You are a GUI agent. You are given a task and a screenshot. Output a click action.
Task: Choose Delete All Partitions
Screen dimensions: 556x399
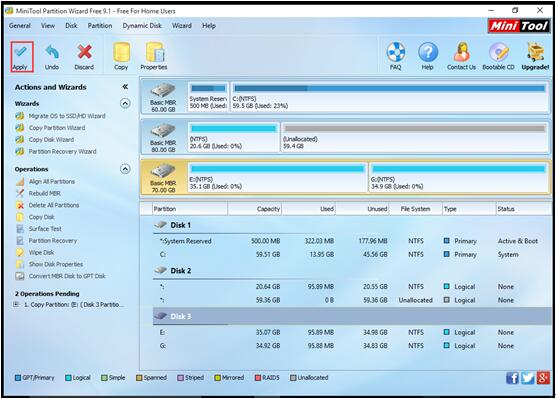(48, 205)
